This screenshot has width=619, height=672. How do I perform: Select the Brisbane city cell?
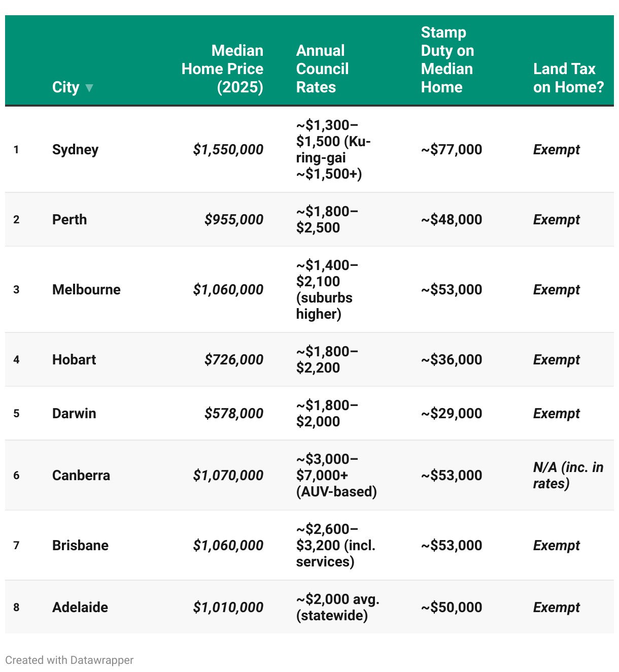click(80, 545)
